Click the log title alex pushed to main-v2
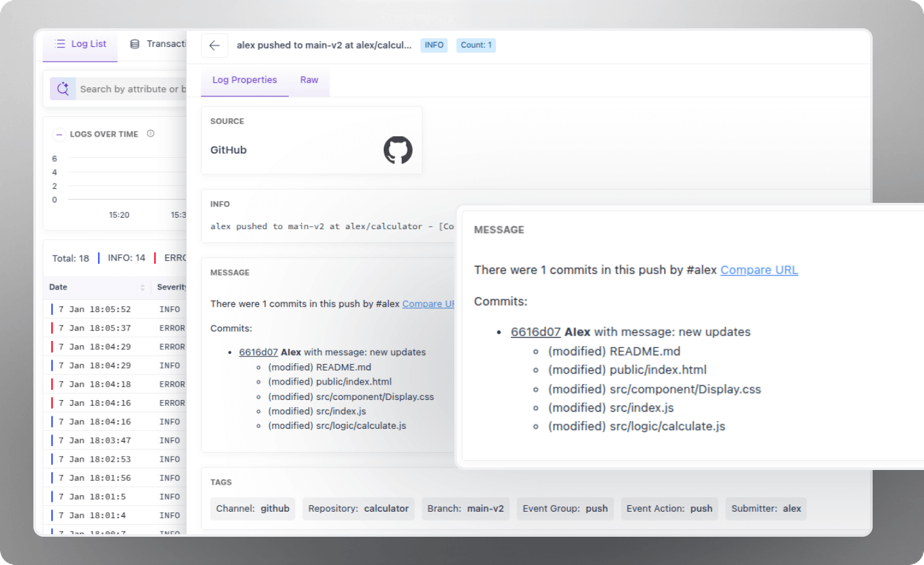Image resolution: width=924 pixels, height=565 pixels. point(324,45)
